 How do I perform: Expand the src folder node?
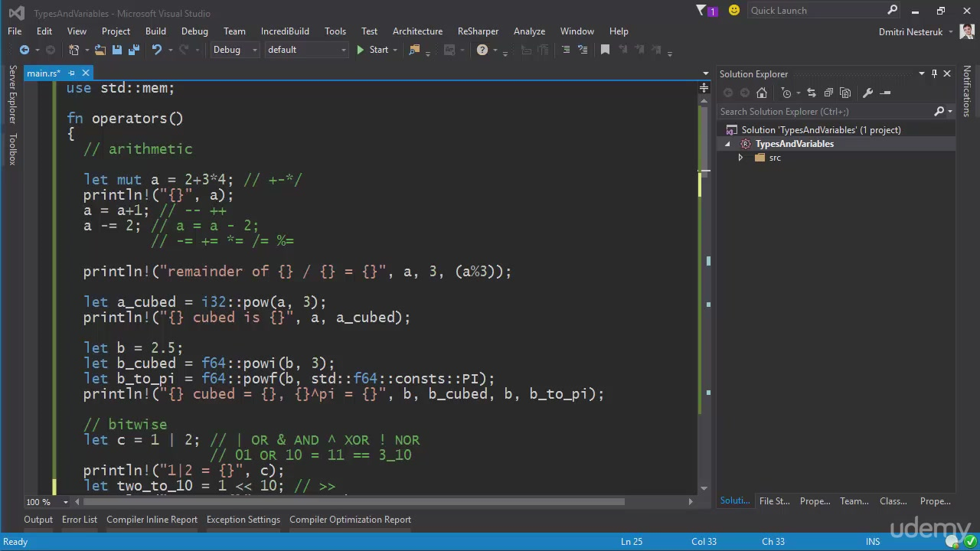(x=740, y=158)
